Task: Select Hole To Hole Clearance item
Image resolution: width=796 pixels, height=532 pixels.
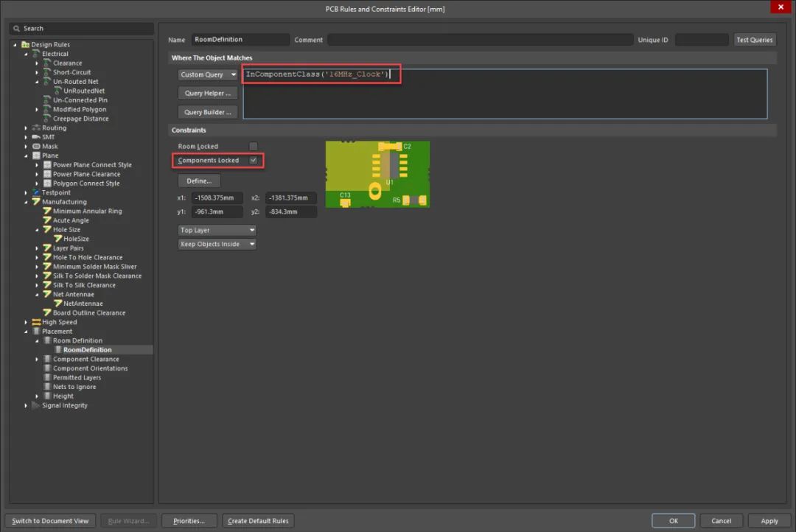Action: 88,257
